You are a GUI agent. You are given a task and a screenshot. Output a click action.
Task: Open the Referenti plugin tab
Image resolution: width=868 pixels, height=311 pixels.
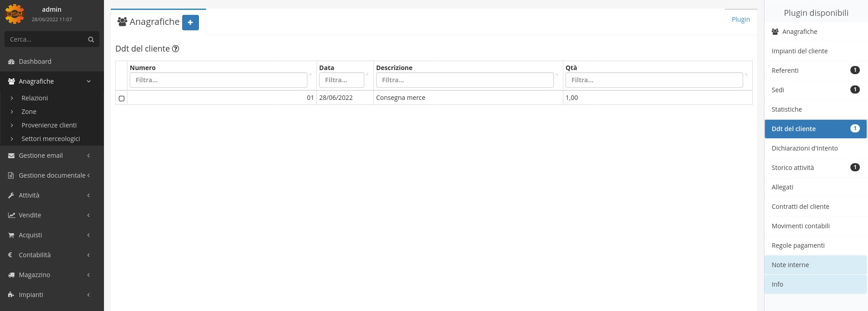(785, 71)
